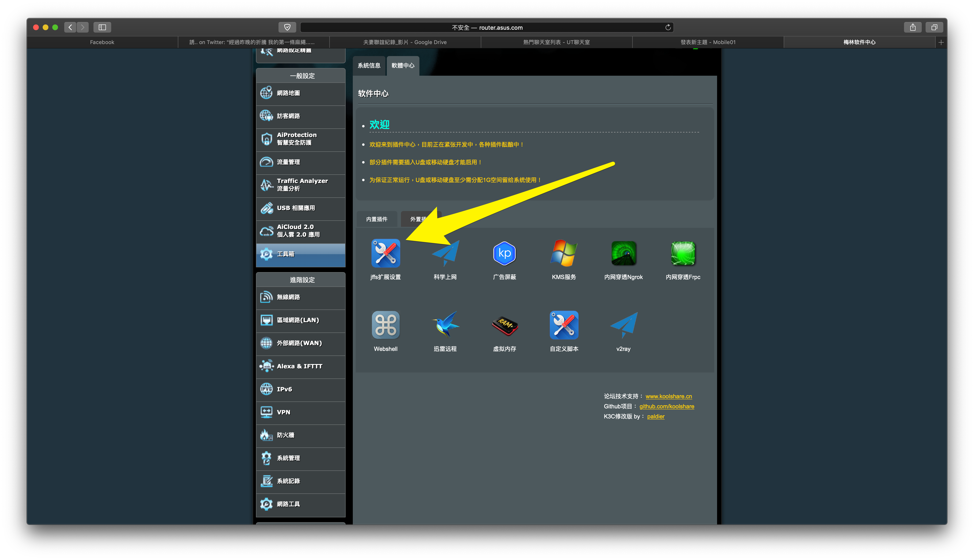974x560 pixels.
Task: Click the Safari forward button
Action: coord(82,27)
